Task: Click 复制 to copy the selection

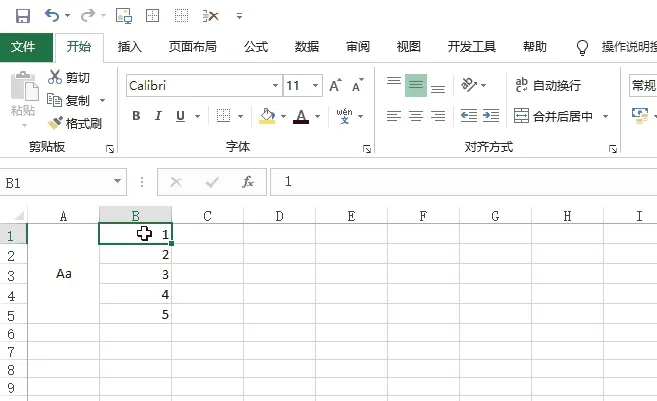Action: coord(69,101)
